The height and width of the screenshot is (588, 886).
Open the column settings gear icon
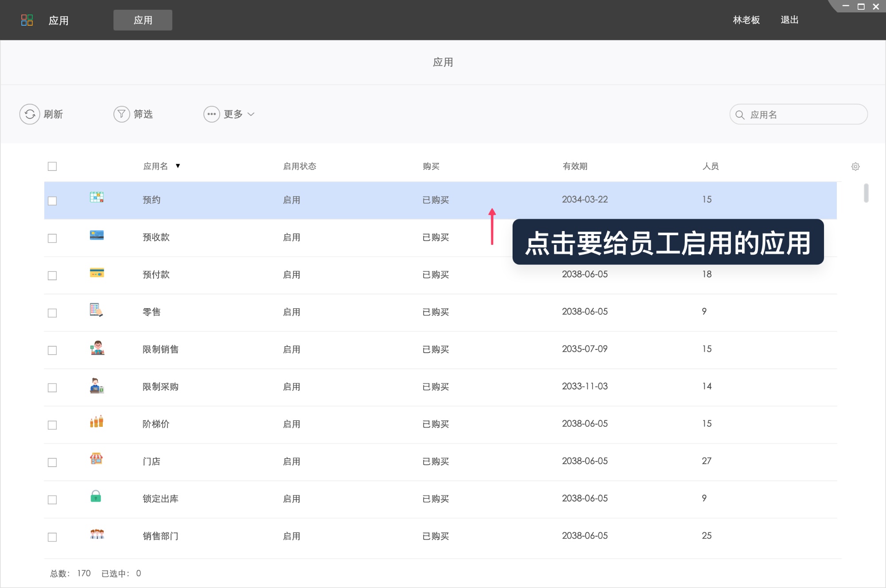point(855,166)
